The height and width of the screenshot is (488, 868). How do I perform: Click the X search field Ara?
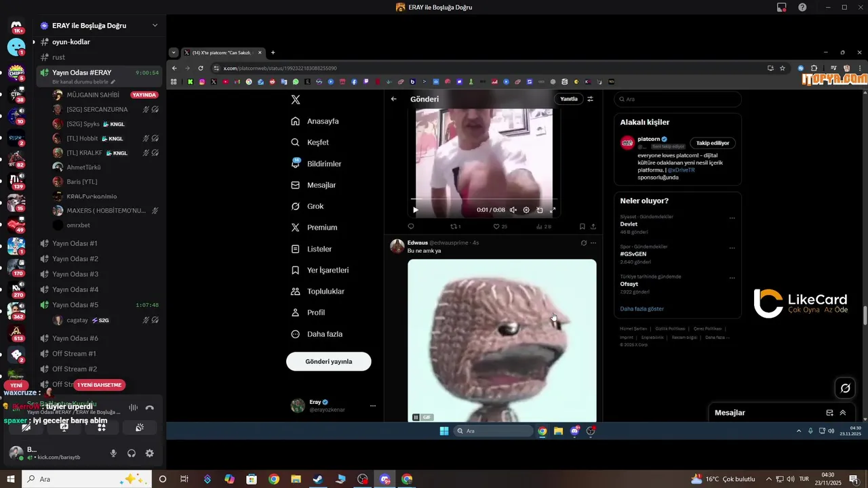coord(677,99)
